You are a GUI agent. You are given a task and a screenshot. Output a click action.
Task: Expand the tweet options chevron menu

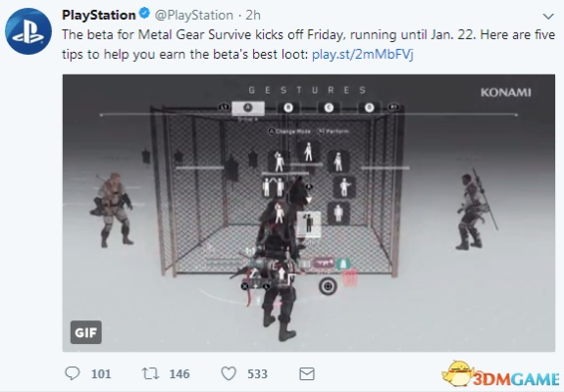547,16
